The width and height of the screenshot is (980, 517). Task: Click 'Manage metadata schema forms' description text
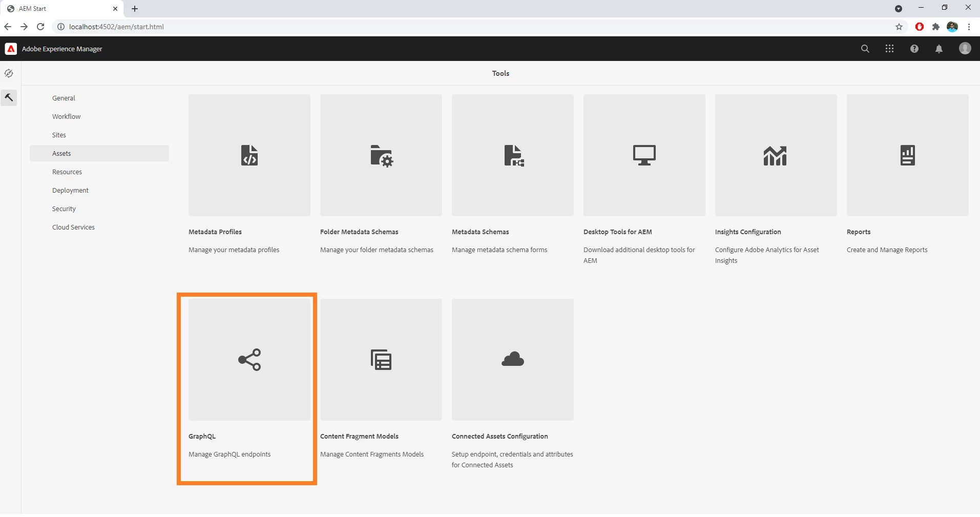pyautogui.click(x=499, y=250)
